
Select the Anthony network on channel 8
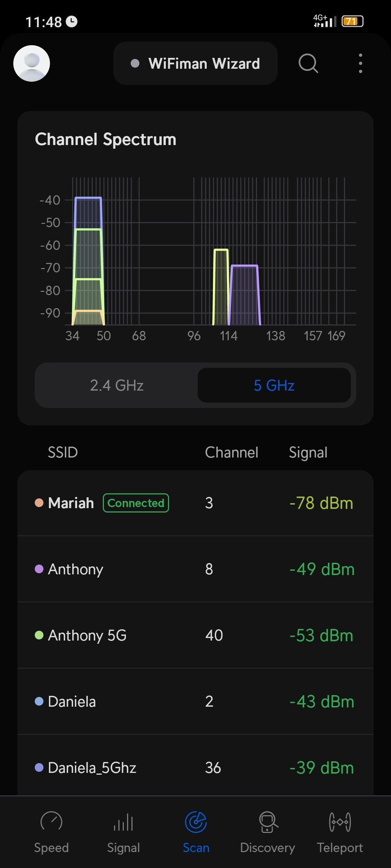coord(195,569)
